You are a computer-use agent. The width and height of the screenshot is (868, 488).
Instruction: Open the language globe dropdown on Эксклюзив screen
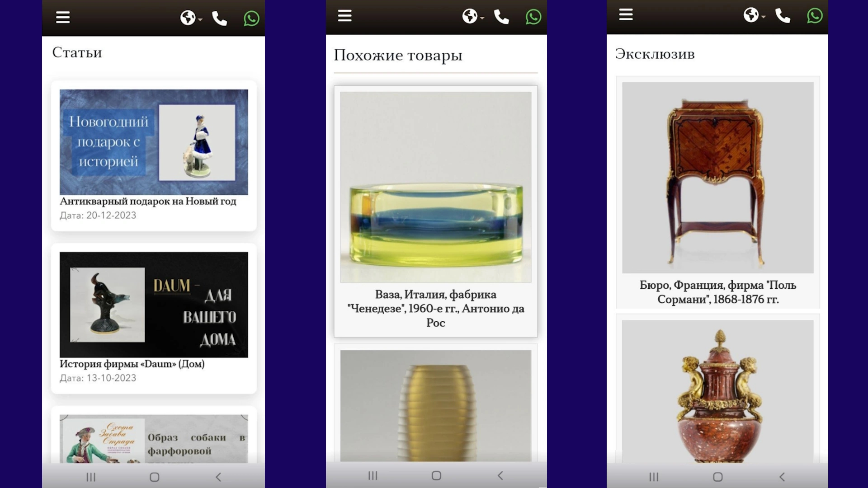coord(754,15)
